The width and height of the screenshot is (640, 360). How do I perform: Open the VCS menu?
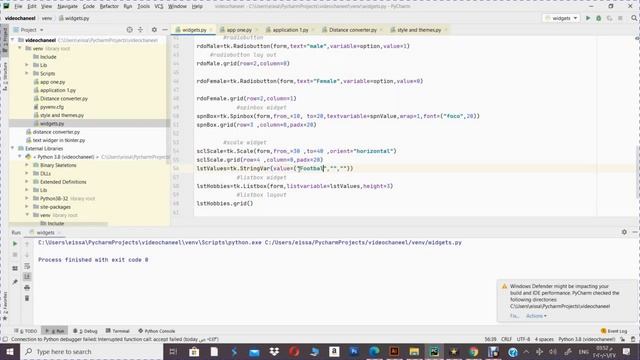point(159,7)
